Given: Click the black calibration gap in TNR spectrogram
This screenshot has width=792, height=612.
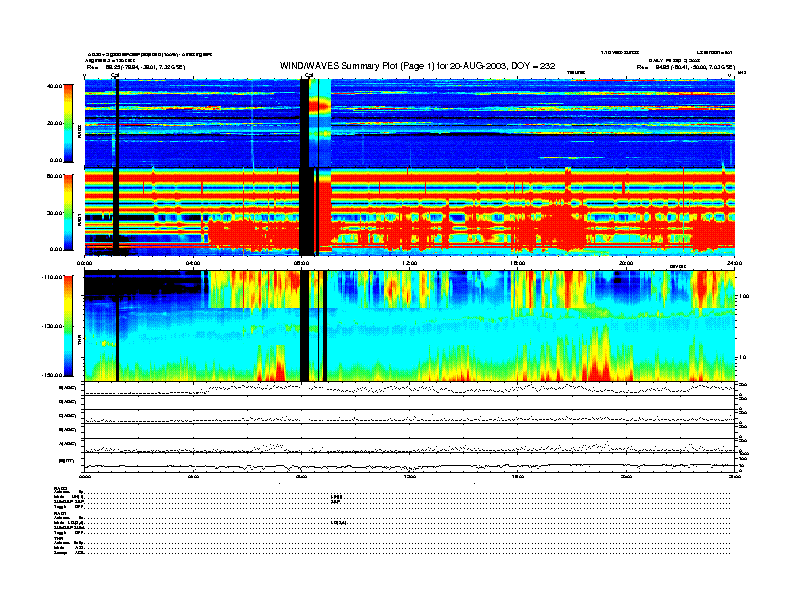Looking at the screenshot, I should click(x=305, y=326).
